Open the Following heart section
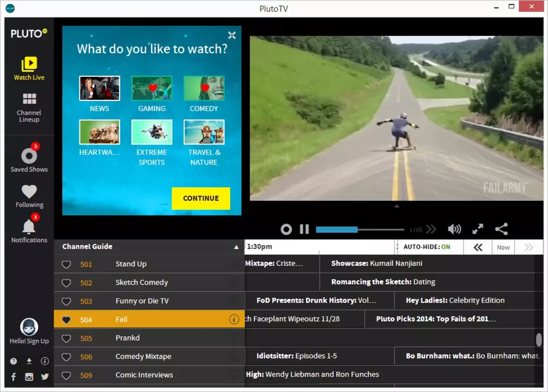Viewport: 548px width, 392px height. coord(29,196)
